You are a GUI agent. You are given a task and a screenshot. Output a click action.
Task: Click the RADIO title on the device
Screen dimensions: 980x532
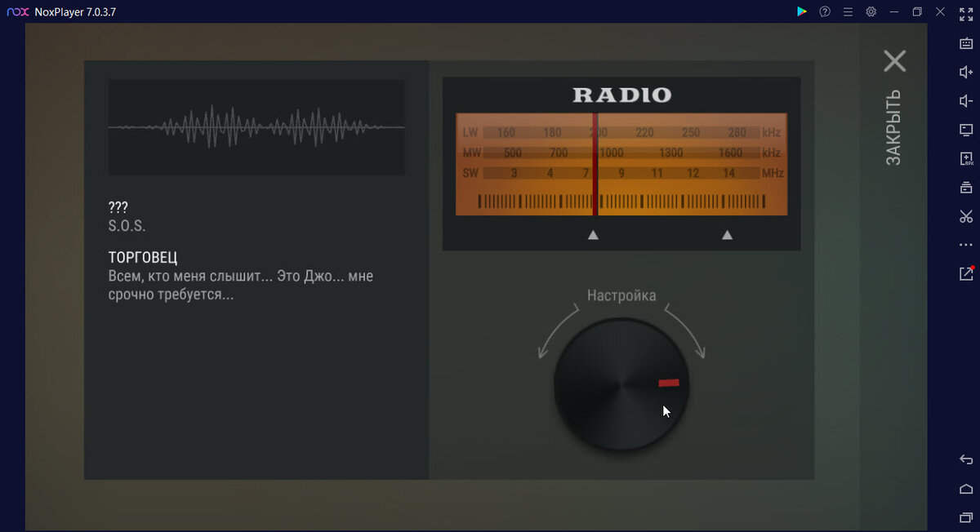coord(621,95)
